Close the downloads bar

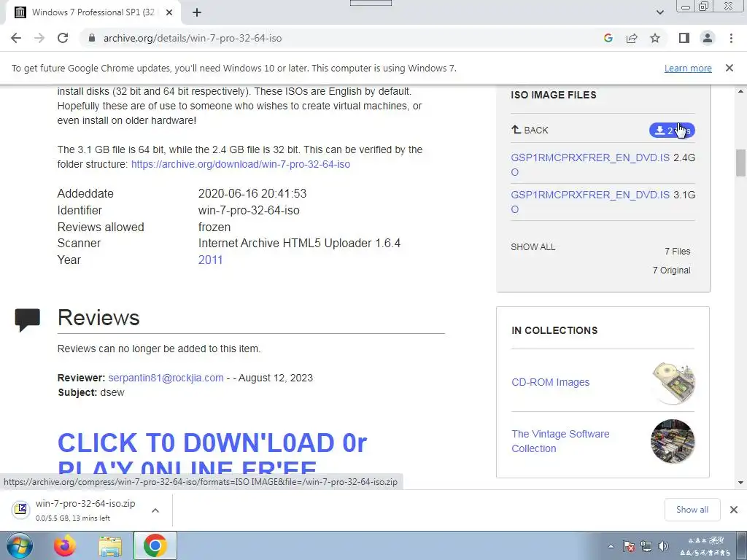734,510
